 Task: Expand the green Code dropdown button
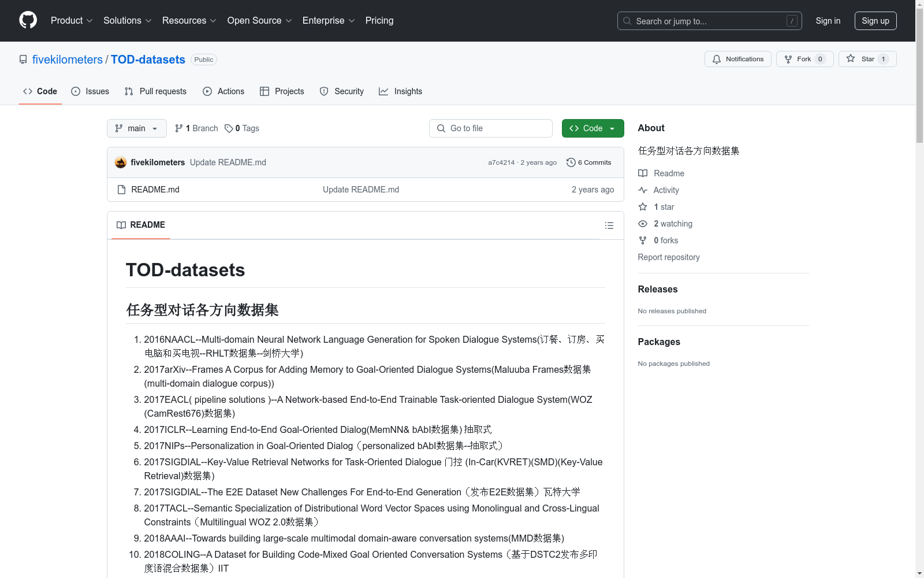click(593, 128)
